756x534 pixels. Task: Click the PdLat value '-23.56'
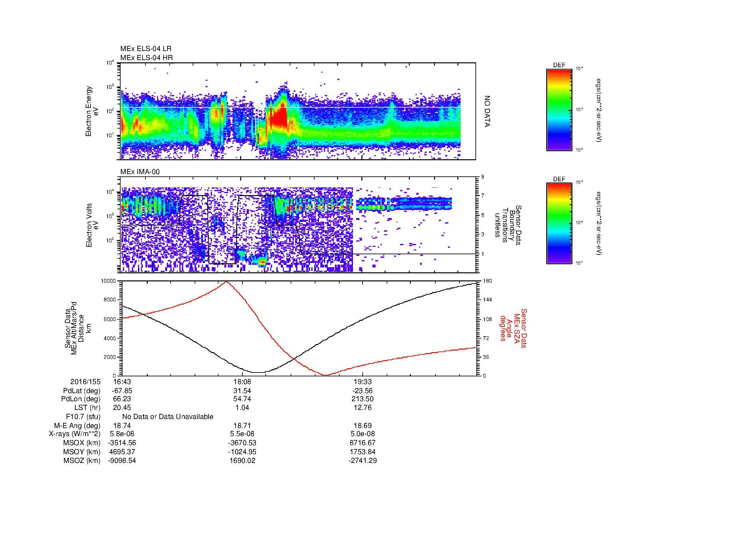click(x=363, y=391)
